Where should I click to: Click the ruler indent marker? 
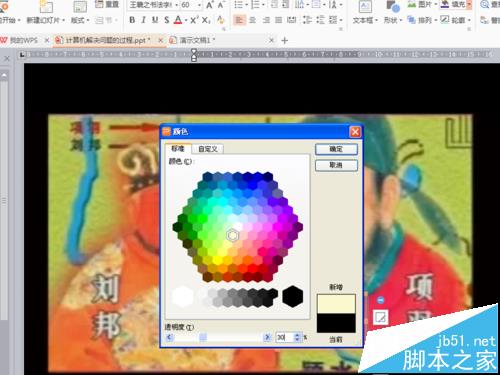tap(194, 55)
